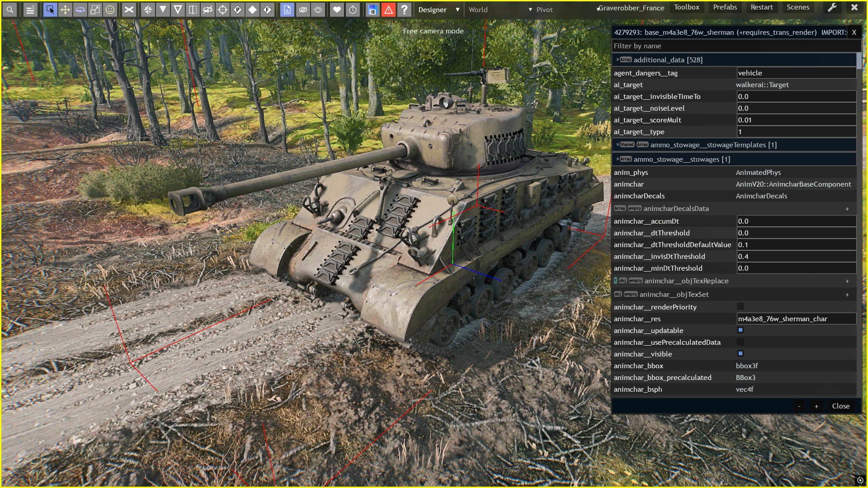
Task: Click the Close button in the properties panel
Action: 840,406
